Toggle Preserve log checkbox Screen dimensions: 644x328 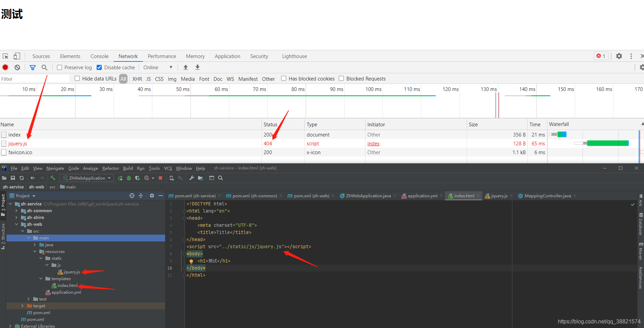(59, 68)
